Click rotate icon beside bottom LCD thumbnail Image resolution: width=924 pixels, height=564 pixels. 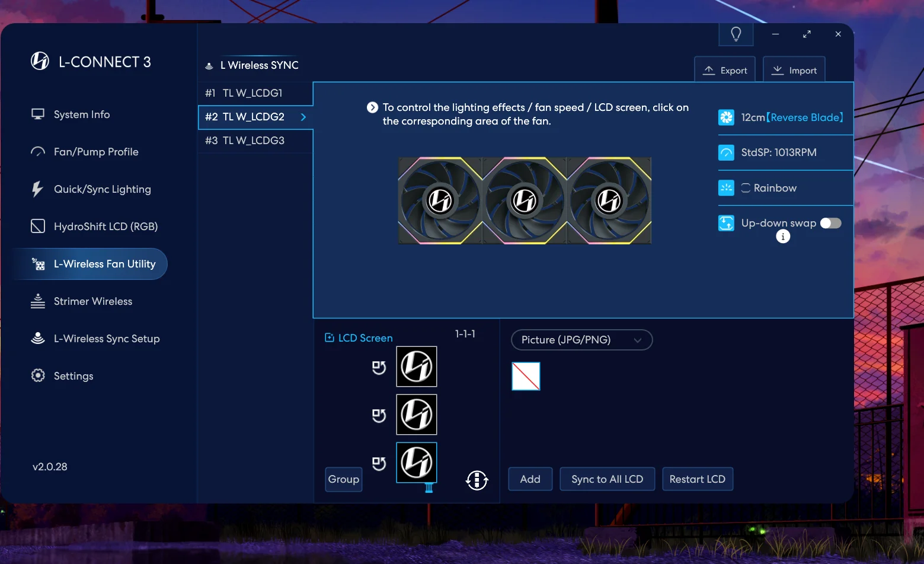click(x=379, y=463)
